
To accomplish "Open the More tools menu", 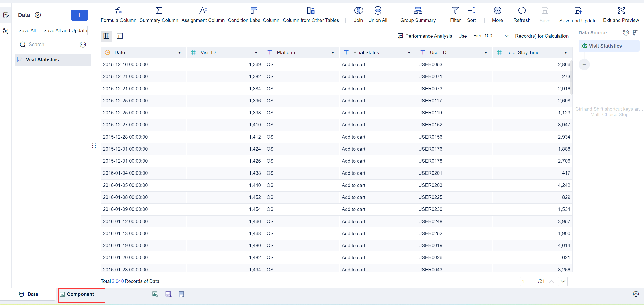I will click(x=497, y=15).
